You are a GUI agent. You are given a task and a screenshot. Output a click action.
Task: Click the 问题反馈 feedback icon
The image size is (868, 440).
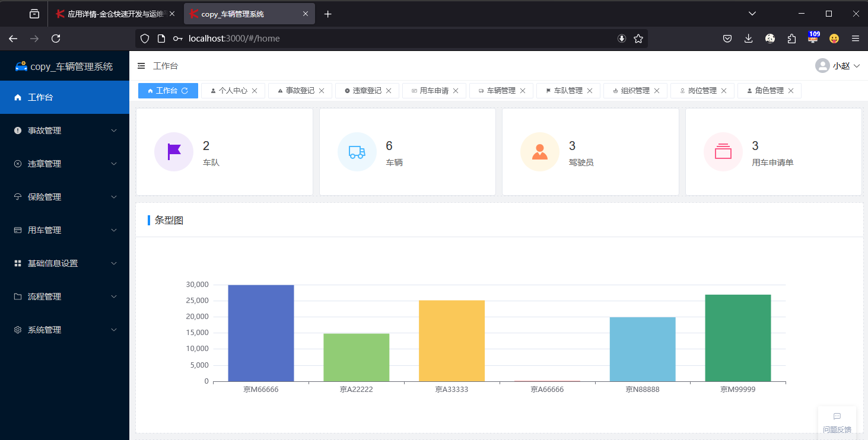coord(837,416)
